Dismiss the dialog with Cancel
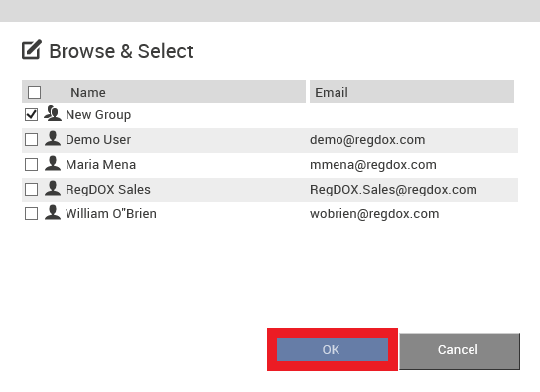 460,351
